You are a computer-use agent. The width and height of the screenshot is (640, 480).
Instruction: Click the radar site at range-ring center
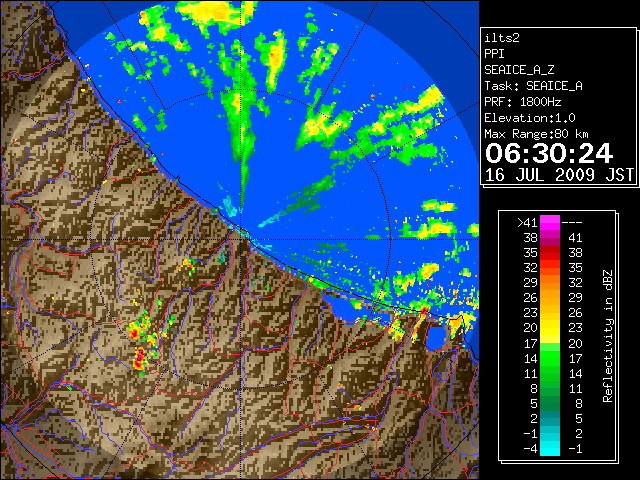pyautogui.click(x=241, y=239)
